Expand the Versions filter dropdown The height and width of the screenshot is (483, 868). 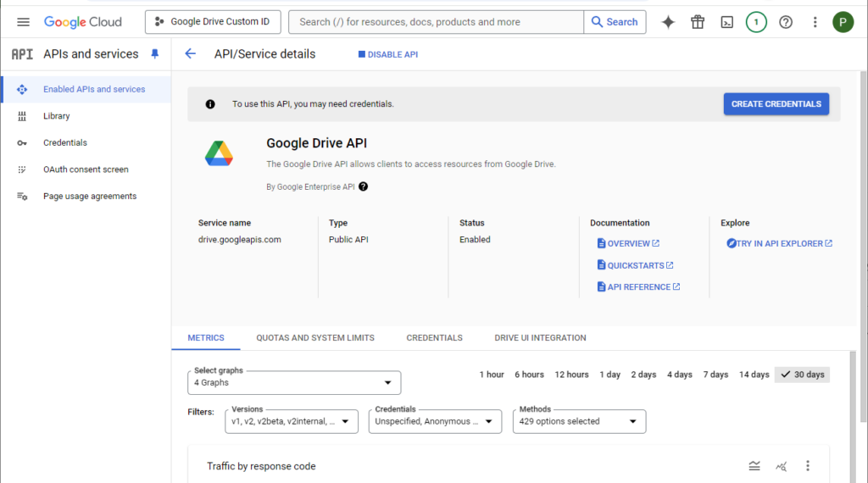(292, 422)
